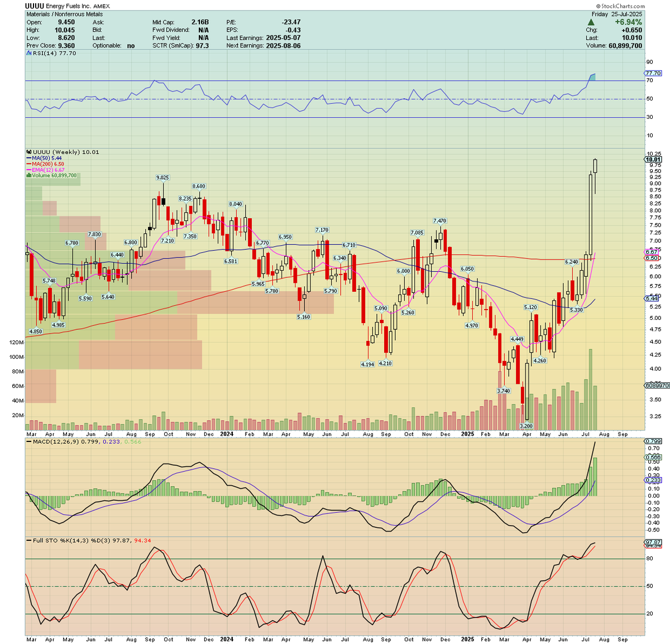Click the 3.200 low price label

coord(527,426)
